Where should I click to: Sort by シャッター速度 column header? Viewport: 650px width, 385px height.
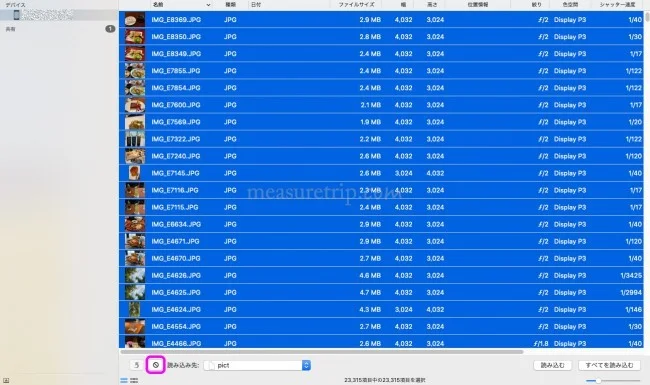coord(617,5)
